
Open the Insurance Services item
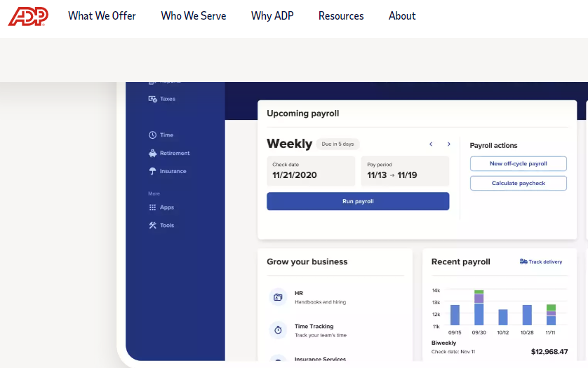click(320, 359)
